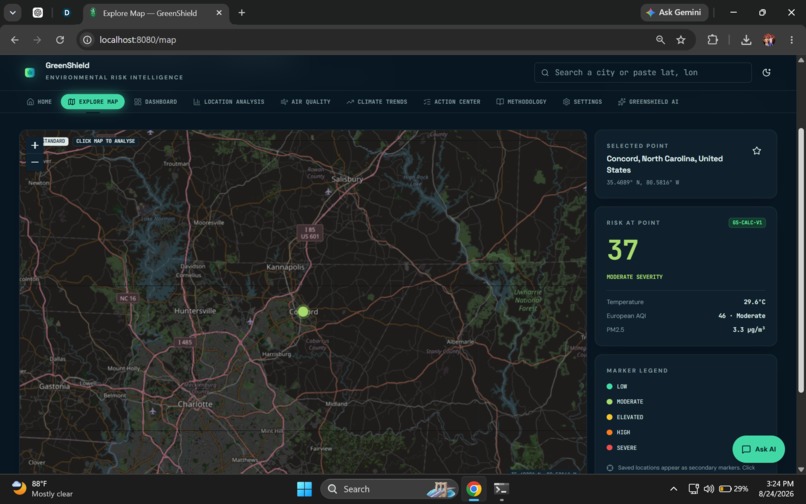Bookmark this page with star icon

[681, 40]
